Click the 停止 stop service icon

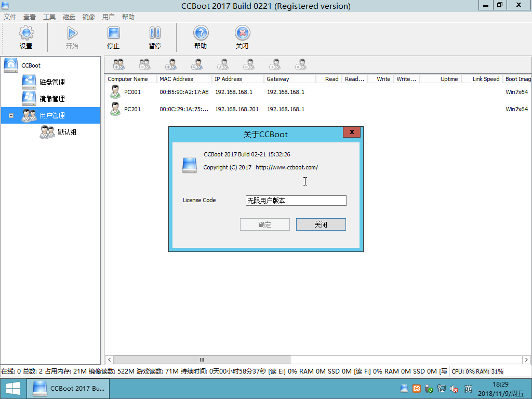(x=113, y=37)
